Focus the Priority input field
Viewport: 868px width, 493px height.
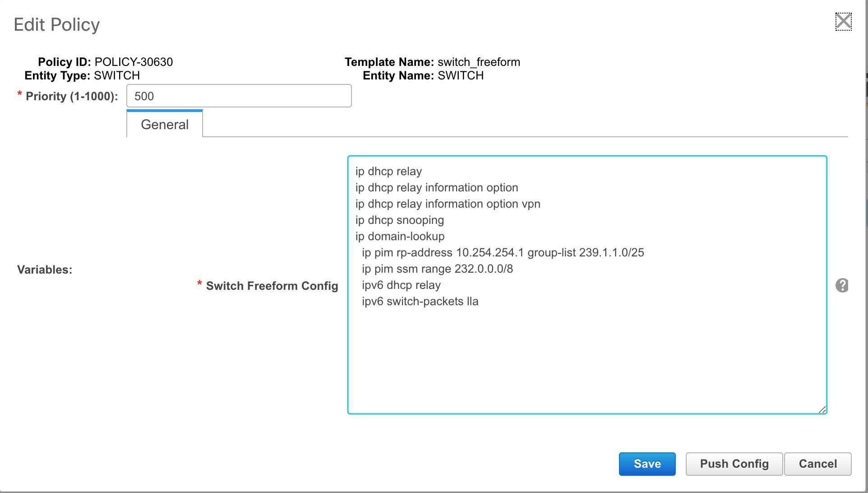pos(239,96)
